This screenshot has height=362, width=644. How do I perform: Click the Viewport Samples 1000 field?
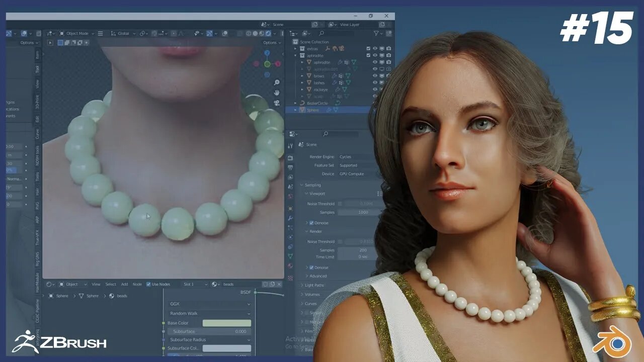tap(360, 212)
